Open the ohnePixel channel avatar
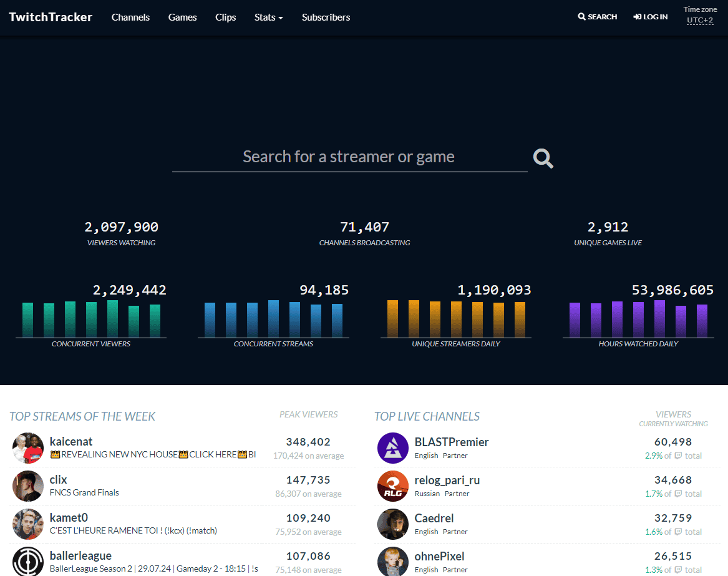Screen dimensions: 728x576 [x=392, y=561]
